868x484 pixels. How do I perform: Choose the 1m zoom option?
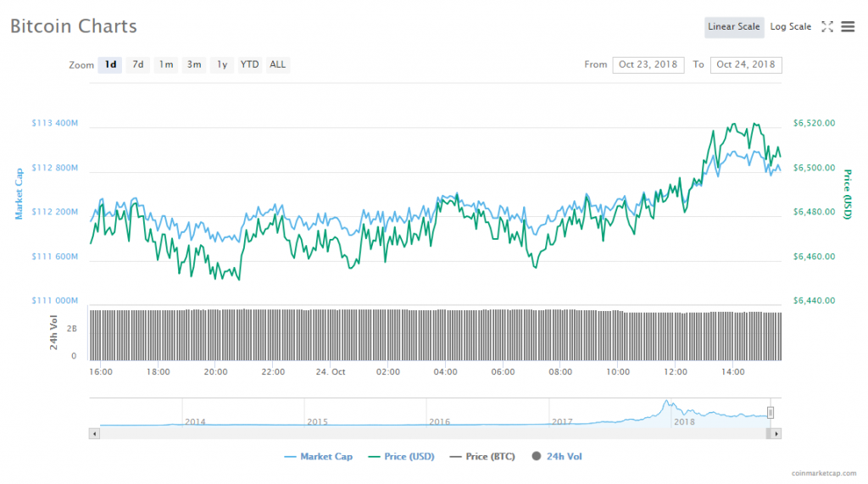166,64
